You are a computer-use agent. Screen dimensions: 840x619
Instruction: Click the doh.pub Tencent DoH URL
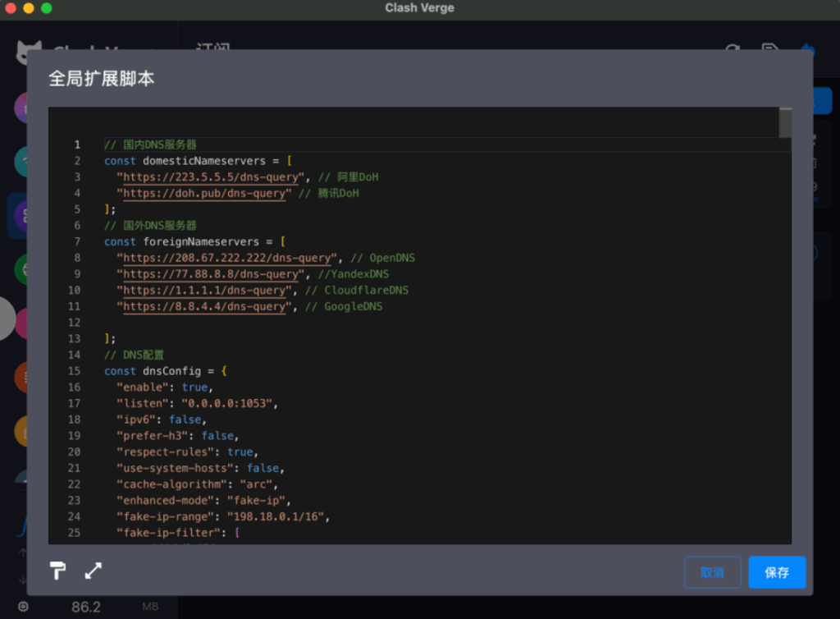point(205,193)
